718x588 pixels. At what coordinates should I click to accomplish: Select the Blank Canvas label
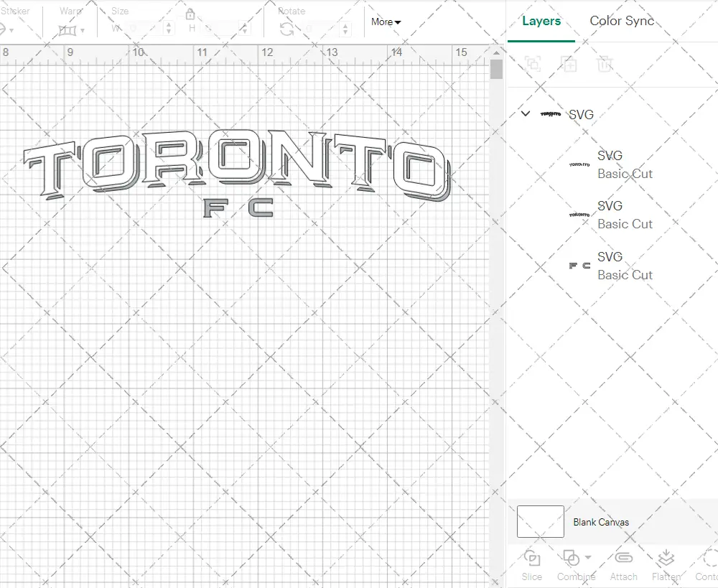(x=601, y=522)
